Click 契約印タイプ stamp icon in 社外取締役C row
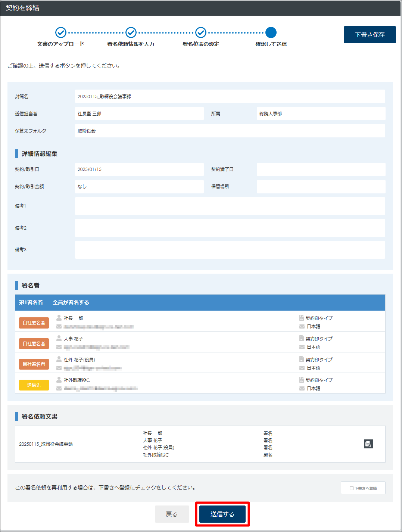This screenshot has height=532, width=402. [x=302, y=380]
